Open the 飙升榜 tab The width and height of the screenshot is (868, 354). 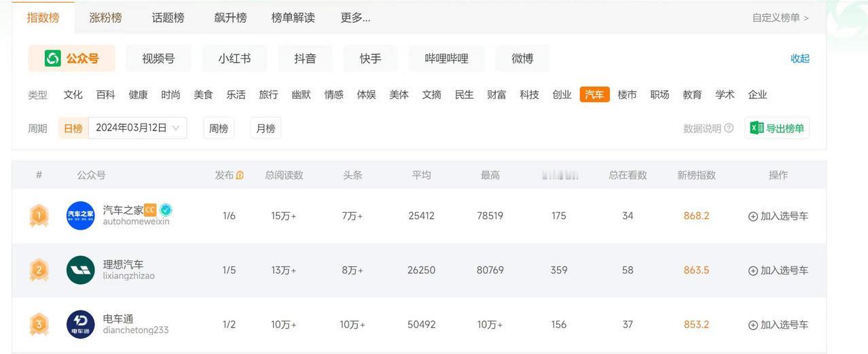230,18
